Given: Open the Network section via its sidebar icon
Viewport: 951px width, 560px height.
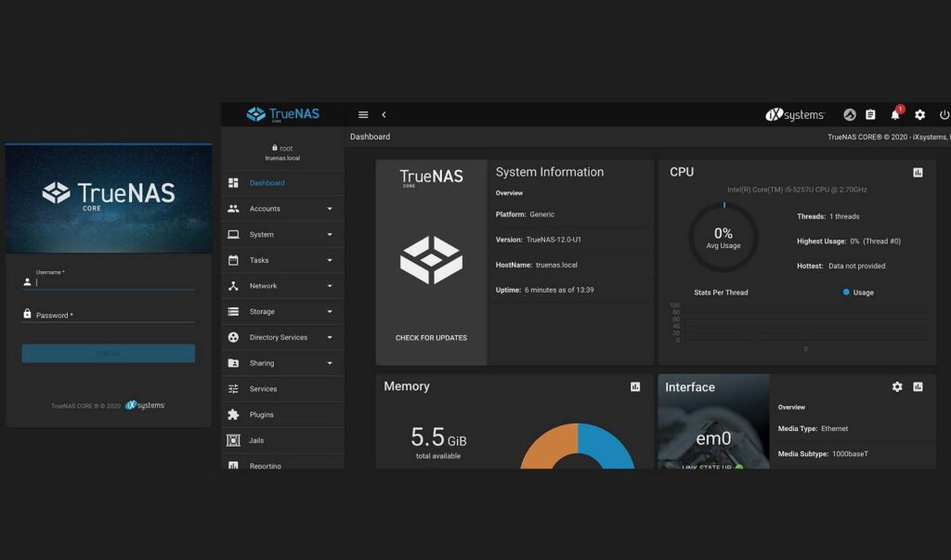Looking at the screenshot, I should [235, 285].
